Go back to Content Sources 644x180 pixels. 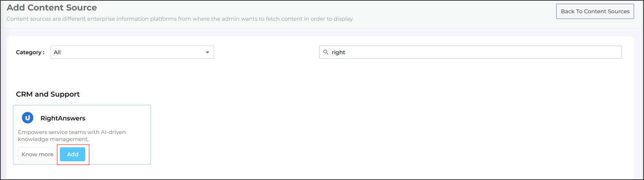(595, 11)
